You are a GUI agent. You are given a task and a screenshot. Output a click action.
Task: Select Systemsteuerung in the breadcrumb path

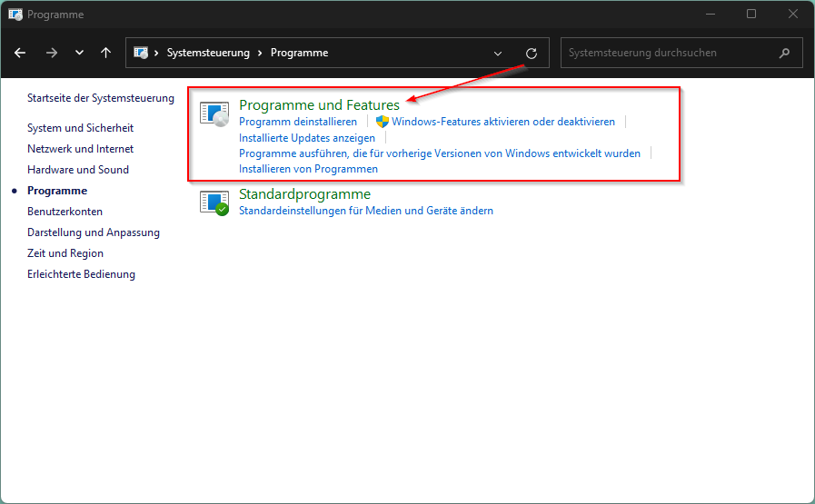point(208,53)
